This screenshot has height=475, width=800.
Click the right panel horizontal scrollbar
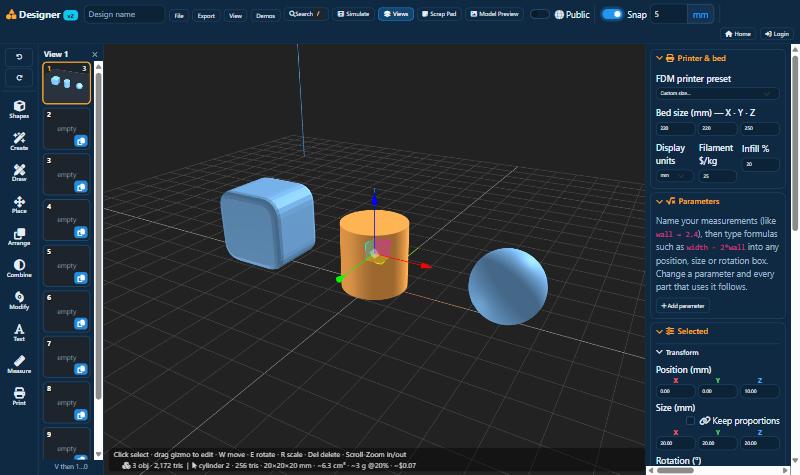click(675, 470)
